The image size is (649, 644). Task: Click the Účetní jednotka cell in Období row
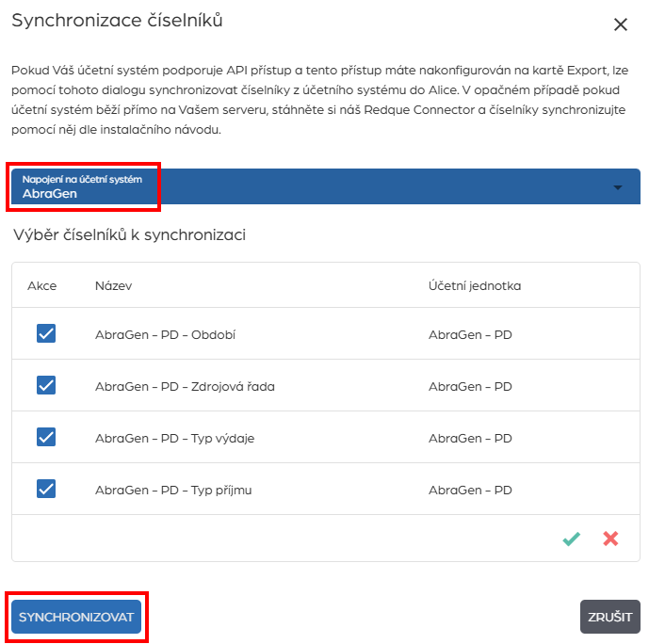(x=470, y=334)
